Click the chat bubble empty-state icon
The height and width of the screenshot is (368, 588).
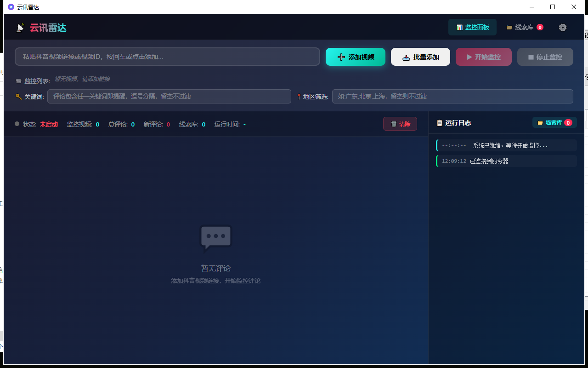point(216,239)
